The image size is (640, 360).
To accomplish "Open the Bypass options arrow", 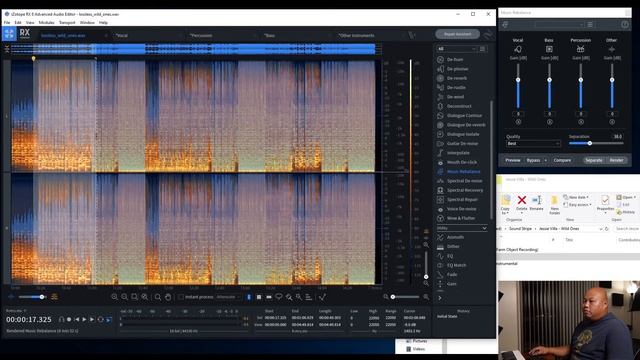I will 546,160.
